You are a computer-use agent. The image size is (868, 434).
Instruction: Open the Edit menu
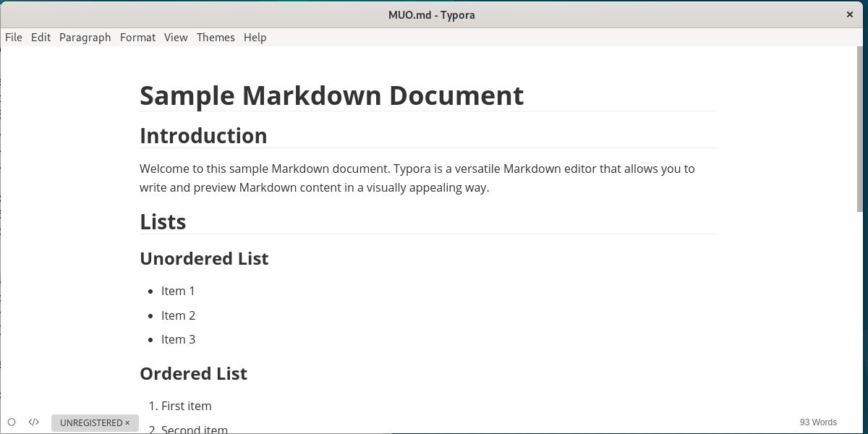coord(41,37)
